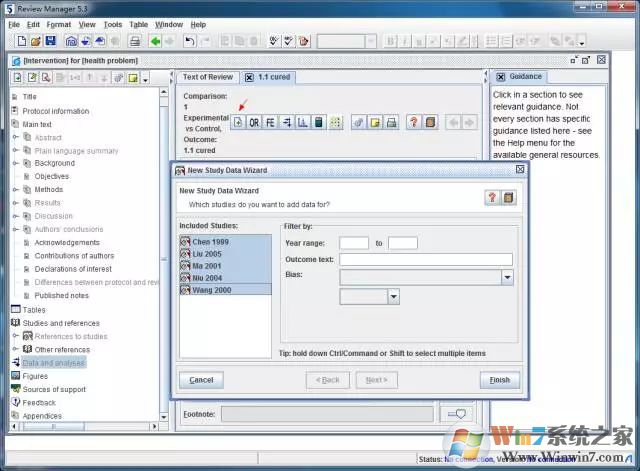Open the small dropdown below Bias

point(393,296)
